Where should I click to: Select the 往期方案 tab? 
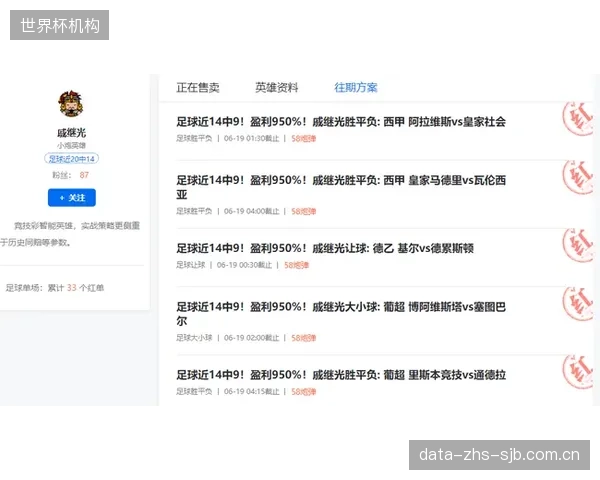(356, 88)
